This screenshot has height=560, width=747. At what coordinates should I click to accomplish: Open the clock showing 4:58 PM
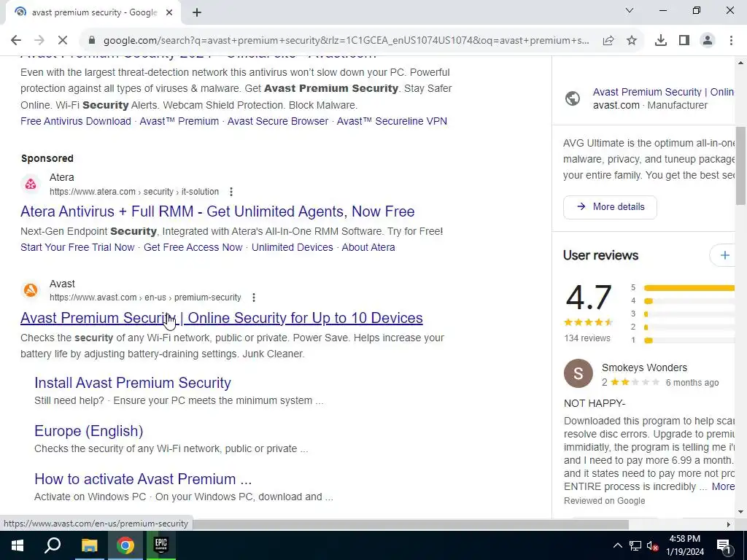pyautogui.click(x=684, y=545)
